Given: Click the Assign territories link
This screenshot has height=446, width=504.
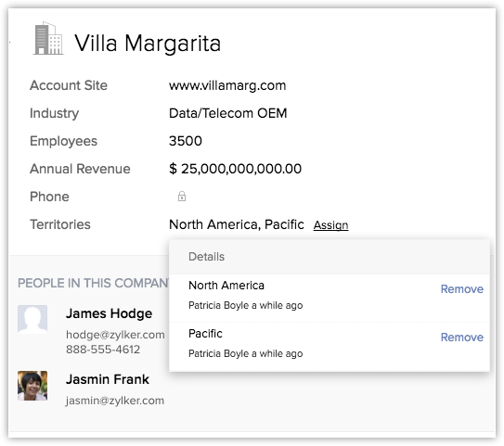Looking at the screenshot, I should pos(330,225).
